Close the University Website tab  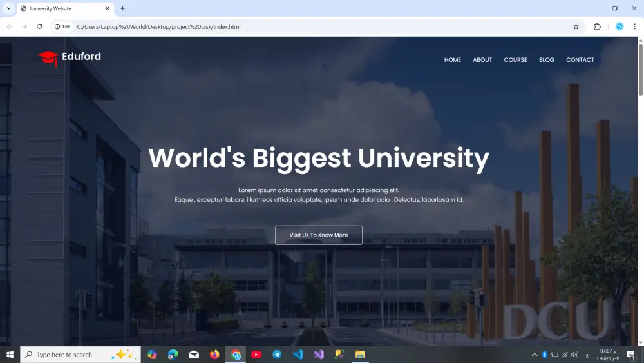107,8
